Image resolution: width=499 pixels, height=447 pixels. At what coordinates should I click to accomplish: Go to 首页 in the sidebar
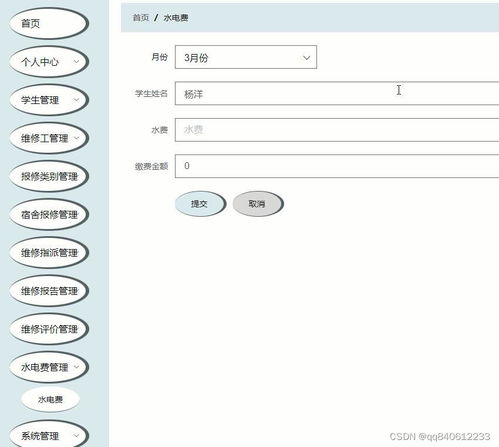pos(49,24)
